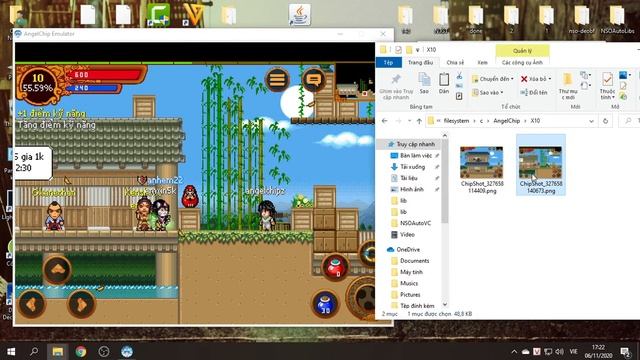
Task: Click the Dán (Paste) ribbon button
Action: coord(444,83)
